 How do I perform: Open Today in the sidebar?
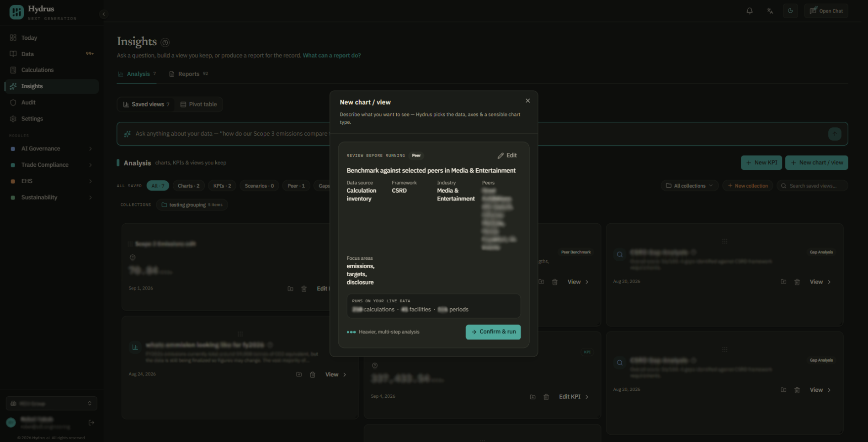coord(52,38)
